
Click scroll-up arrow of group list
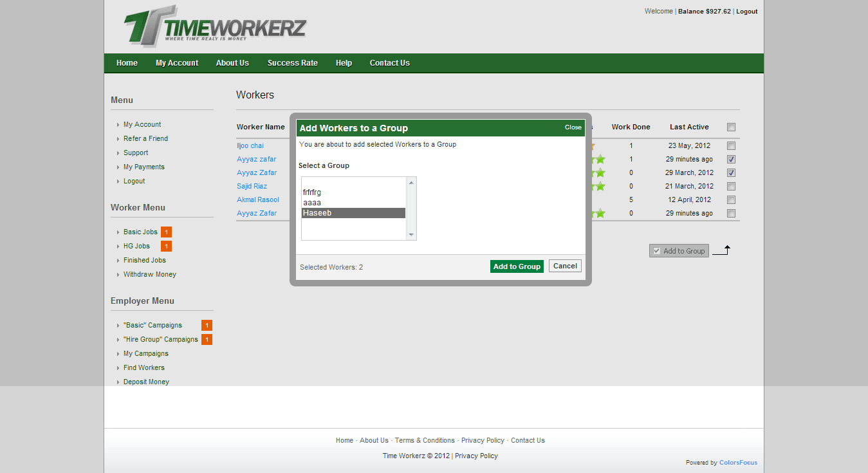tap(411, 182)
